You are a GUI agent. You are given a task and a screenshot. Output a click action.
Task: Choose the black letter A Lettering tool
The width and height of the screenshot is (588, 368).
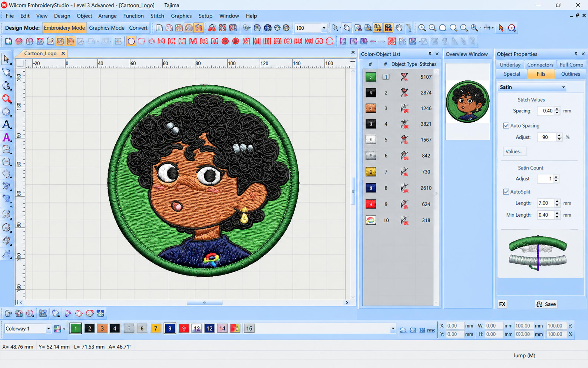6,124
